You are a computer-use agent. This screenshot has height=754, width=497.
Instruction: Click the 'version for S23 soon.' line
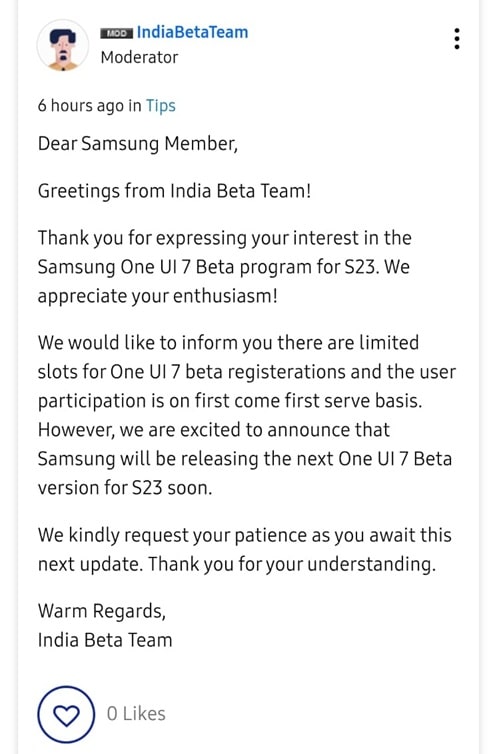(125, 488)
